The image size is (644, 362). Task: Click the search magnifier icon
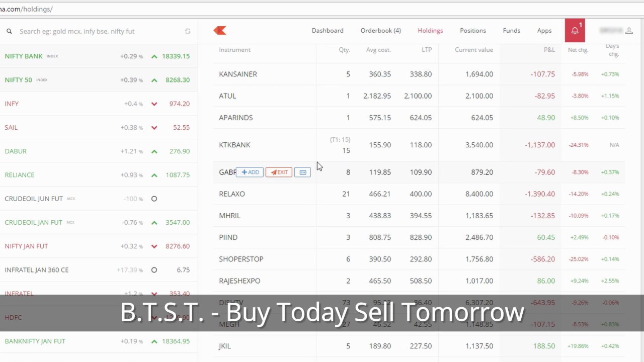click(9, 31)
